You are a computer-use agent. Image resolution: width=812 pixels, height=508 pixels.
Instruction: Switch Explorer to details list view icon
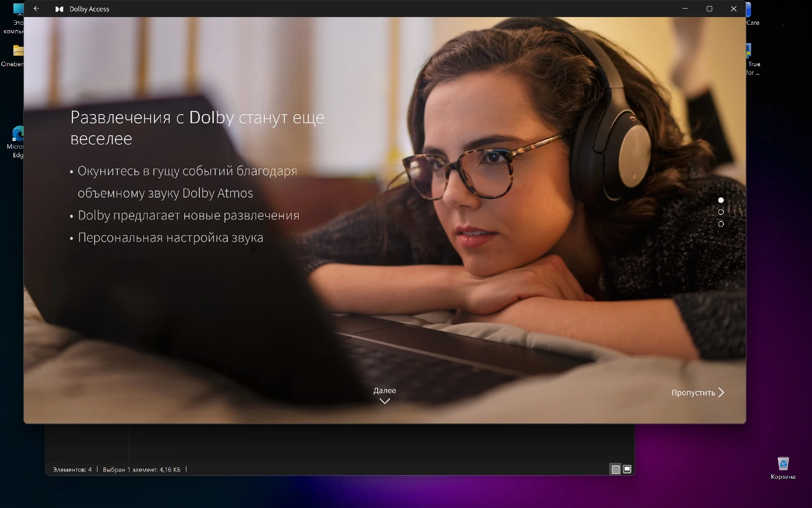pyautogui.click(x=615, y=469)
